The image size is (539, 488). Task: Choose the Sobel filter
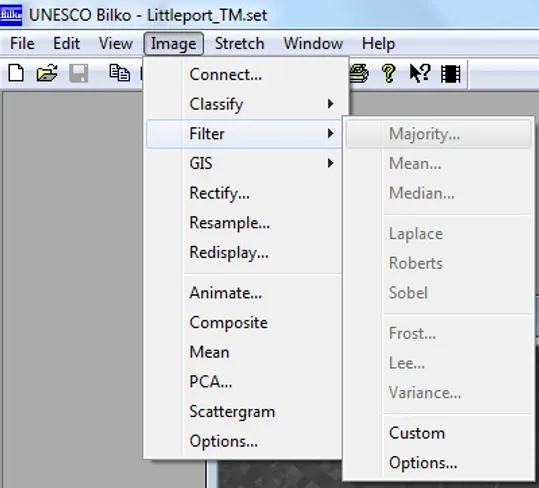pos(439,293)
